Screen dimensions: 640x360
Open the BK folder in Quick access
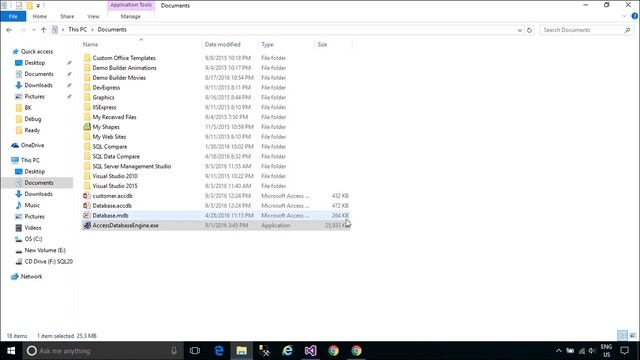(x=28, y=108)
